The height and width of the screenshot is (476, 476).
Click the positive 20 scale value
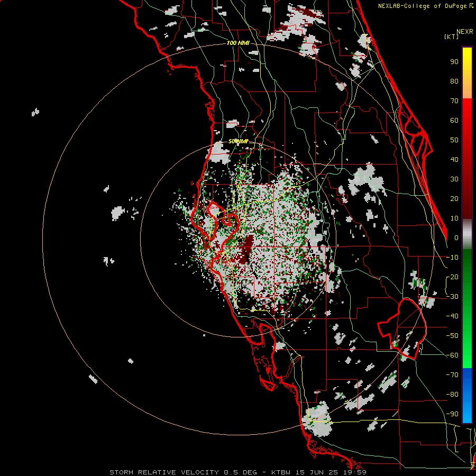click(454, 199)
